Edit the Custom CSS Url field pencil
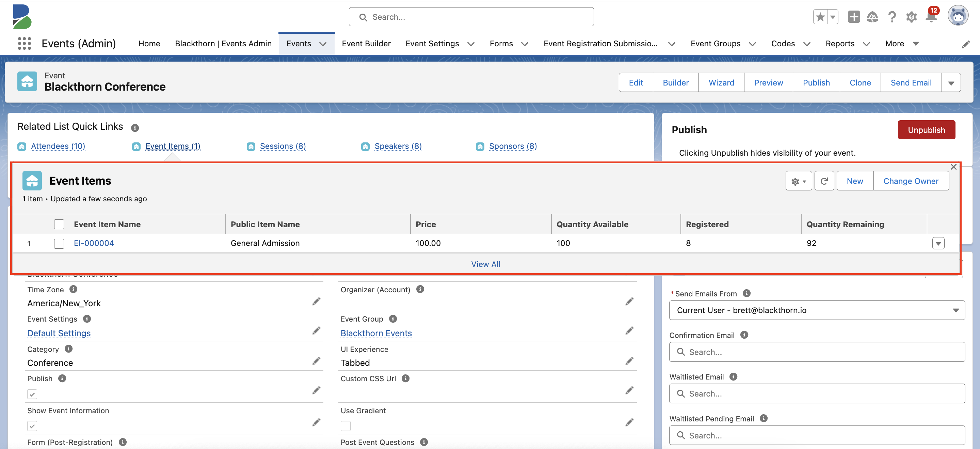This screenshot has height=449, width=980. pyautogui.click(x=629, y=390)
